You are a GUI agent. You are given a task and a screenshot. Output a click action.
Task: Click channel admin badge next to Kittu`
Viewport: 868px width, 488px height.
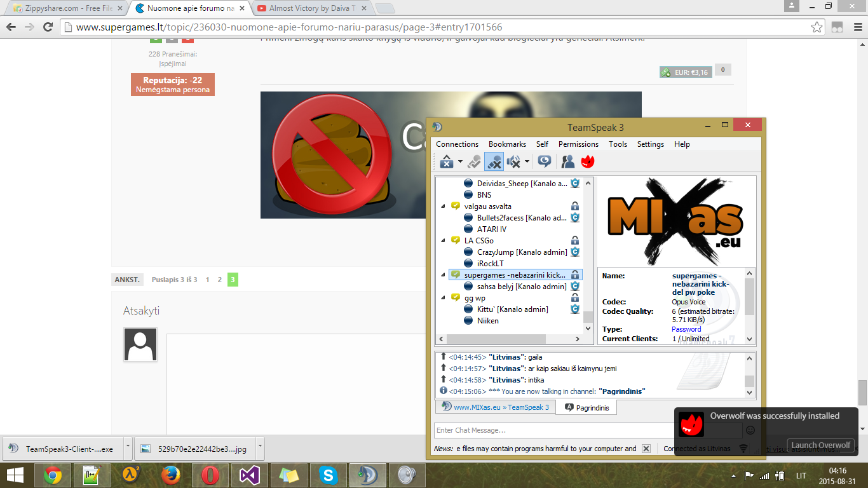575,309
